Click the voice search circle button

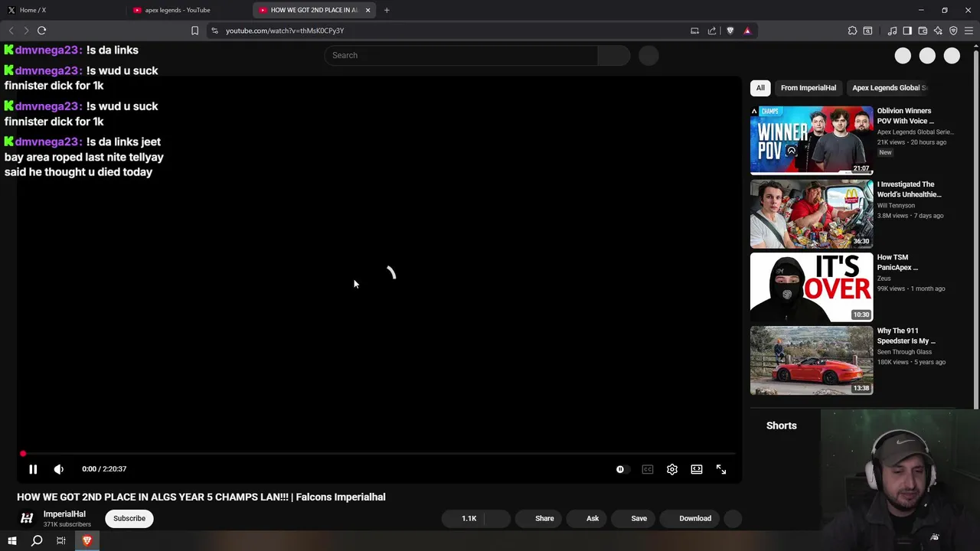tap(648, 55)
